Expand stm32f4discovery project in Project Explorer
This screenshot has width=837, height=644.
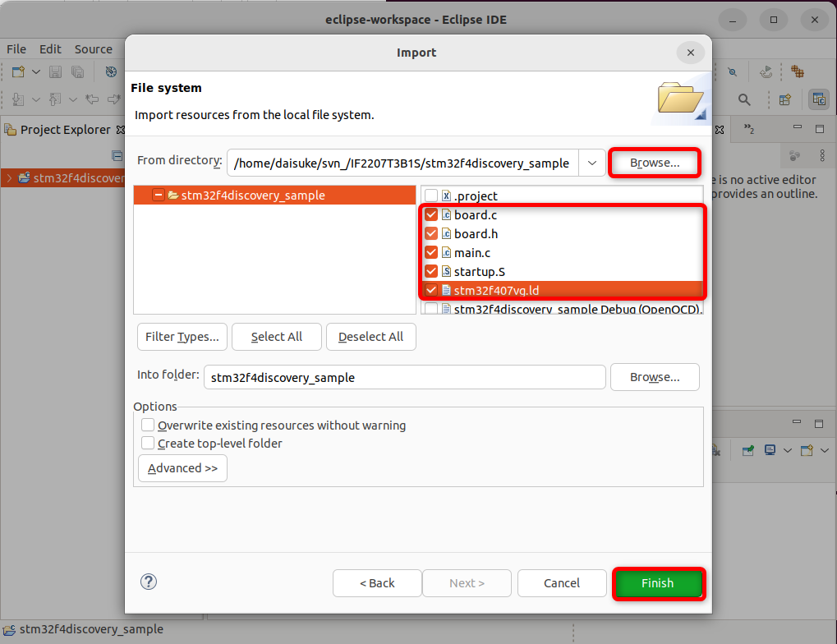coord(9,177)
